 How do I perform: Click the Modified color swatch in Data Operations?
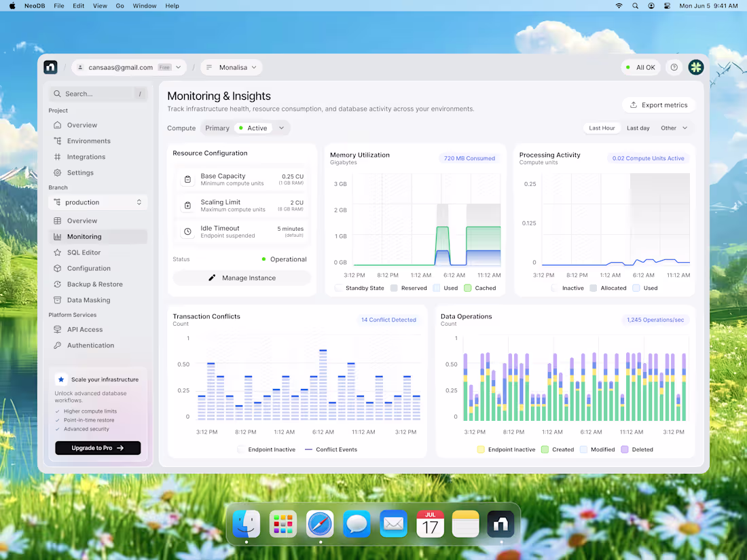tap(583, 449)
